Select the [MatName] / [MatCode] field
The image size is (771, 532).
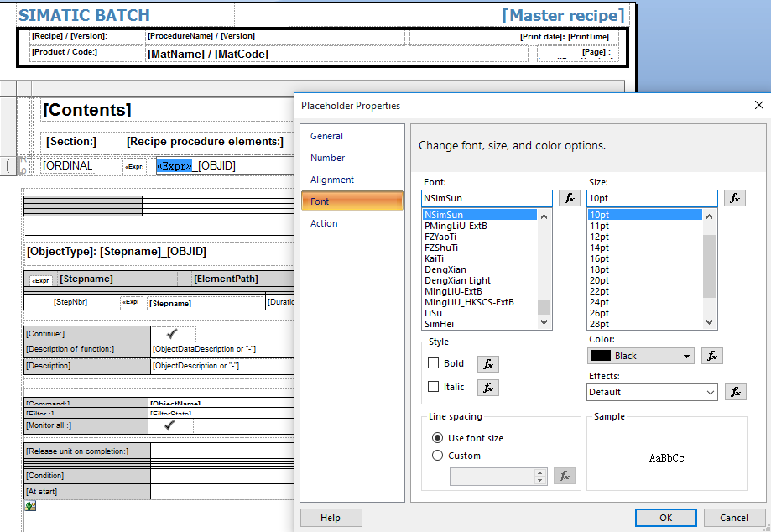coord(208,54)
